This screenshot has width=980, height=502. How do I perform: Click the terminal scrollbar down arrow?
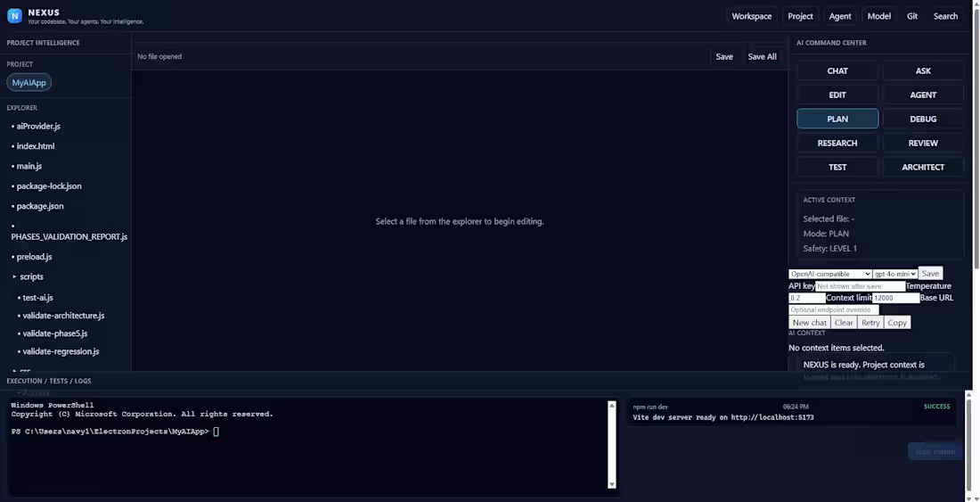612,484
